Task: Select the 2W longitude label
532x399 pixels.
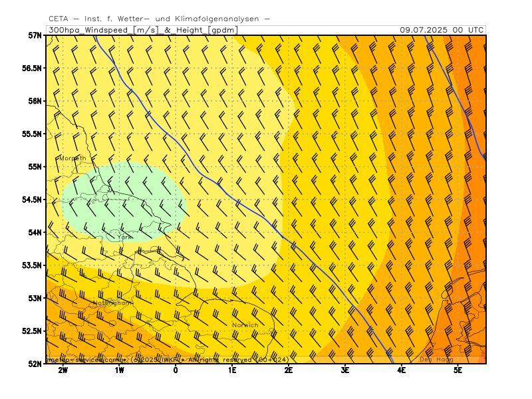Action: [x=63, y=370]
